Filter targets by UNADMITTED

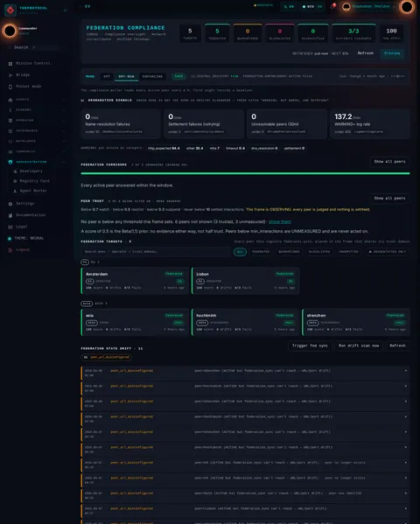[x=349, y=252]
